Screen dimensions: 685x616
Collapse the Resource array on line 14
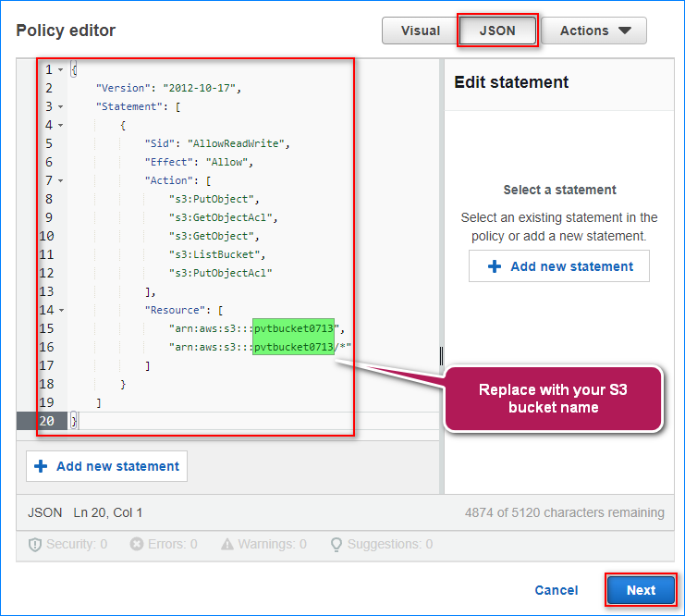click(x=60, y=310)
